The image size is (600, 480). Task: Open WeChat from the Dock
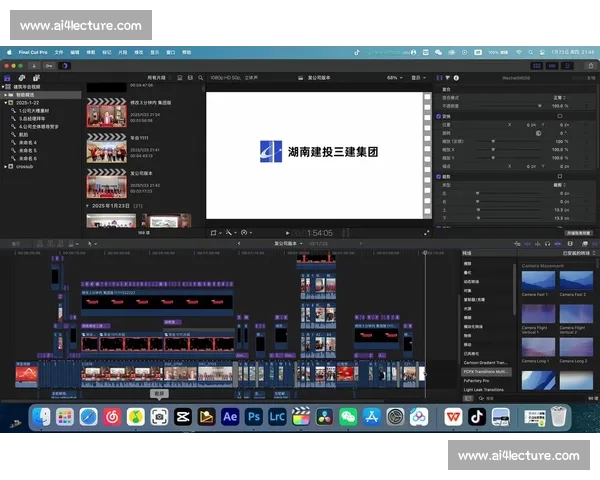(x=348, y=416)
